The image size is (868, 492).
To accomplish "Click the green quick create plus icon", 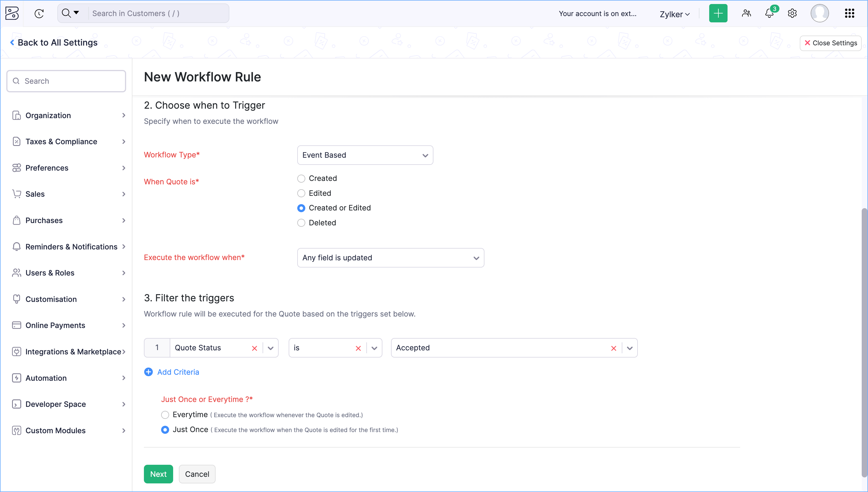I will point(718,13).
